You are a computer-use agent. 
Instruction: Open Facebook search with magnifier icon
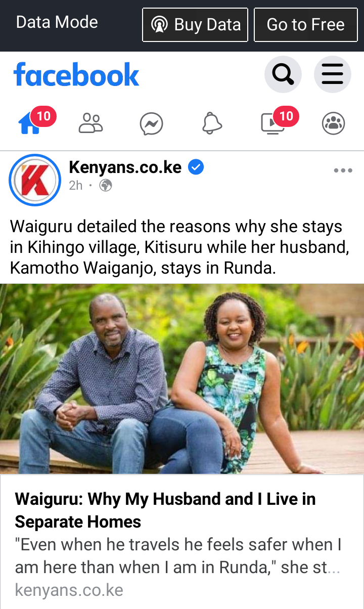pyautogui.click(x=283, y=75)
